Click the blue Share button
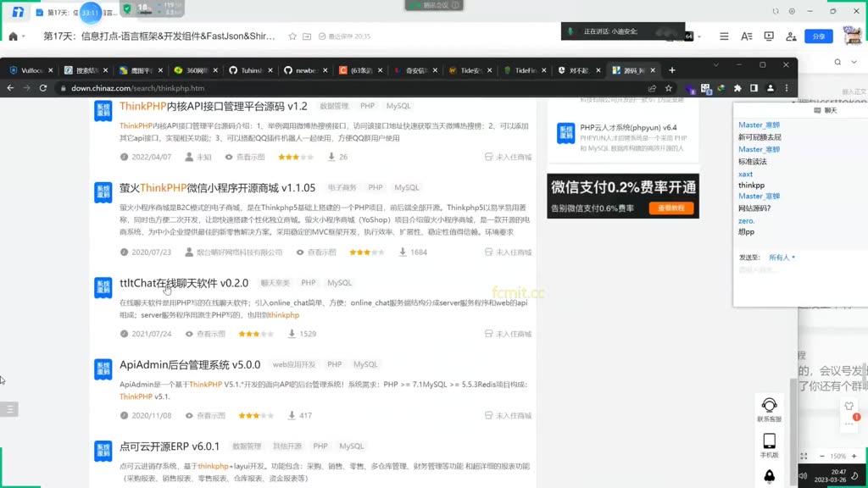Screen dimensions: 868x488 point(819,36)
